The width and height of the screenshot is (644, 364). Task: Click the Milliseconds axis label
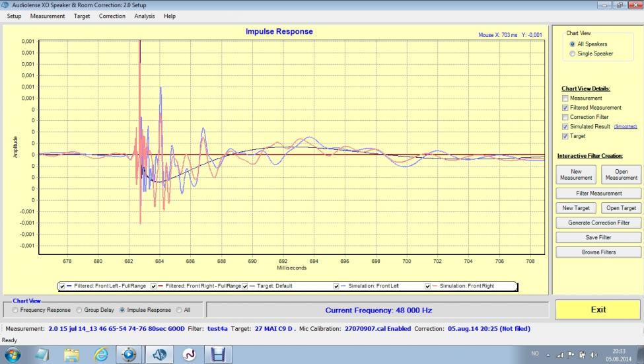pos(291,268)
